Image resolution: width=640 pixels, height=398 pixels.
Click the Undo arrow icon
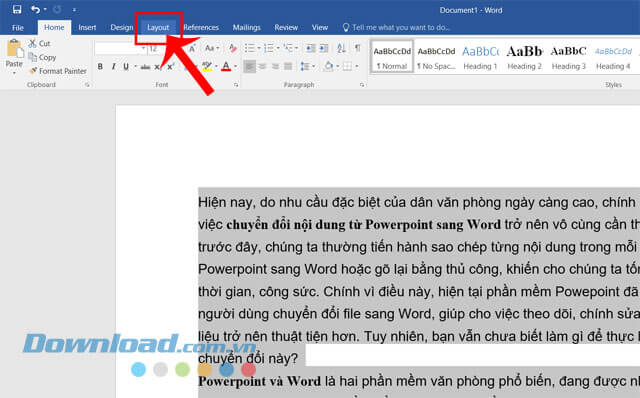click(x=36, y=9)
